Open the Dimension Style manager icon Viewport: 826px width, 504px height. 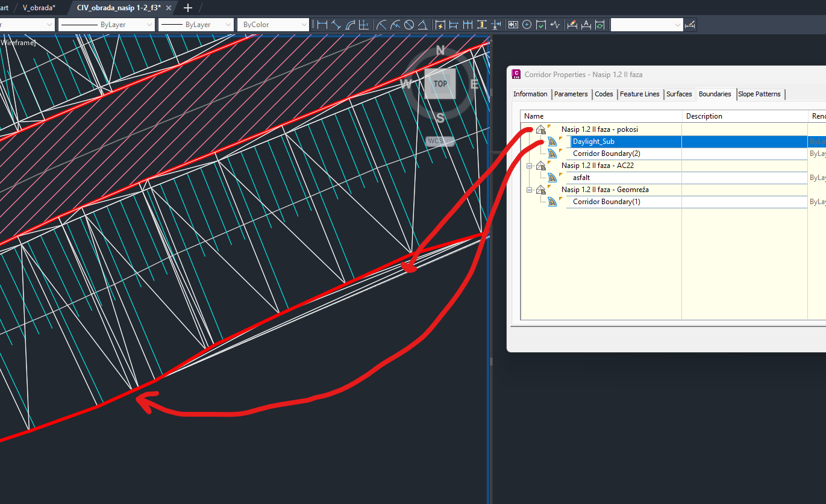(690, 25)
